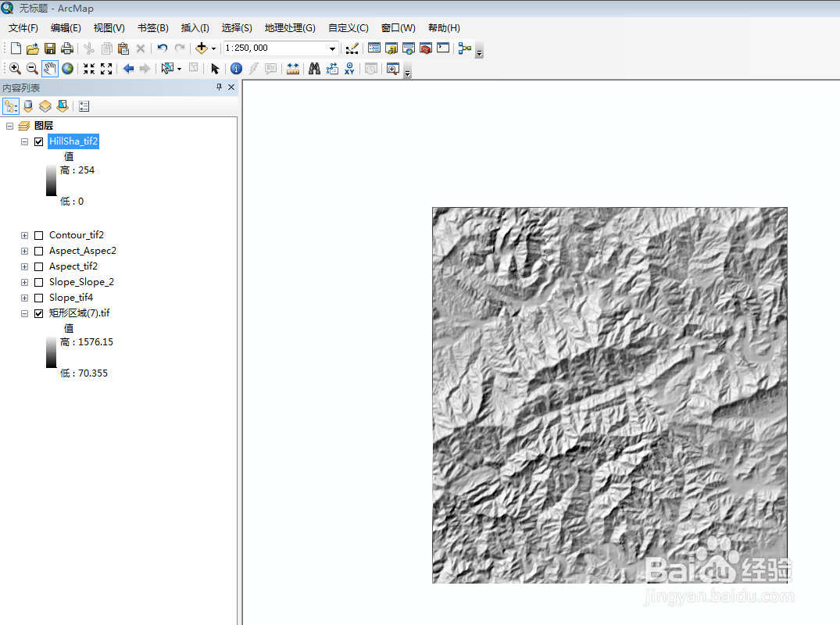Save the map document
840x625 pixels.
(x=50, y=48)
